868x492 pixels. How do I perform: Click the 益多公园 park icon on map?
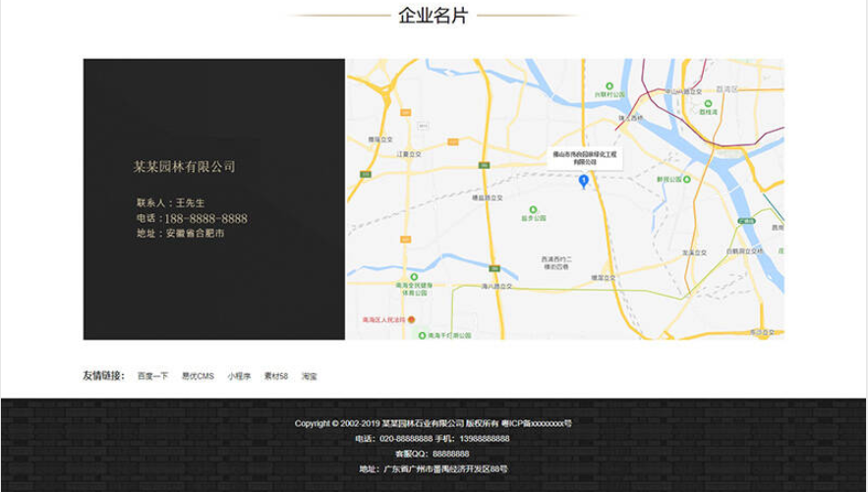click(x=533, y=209)
